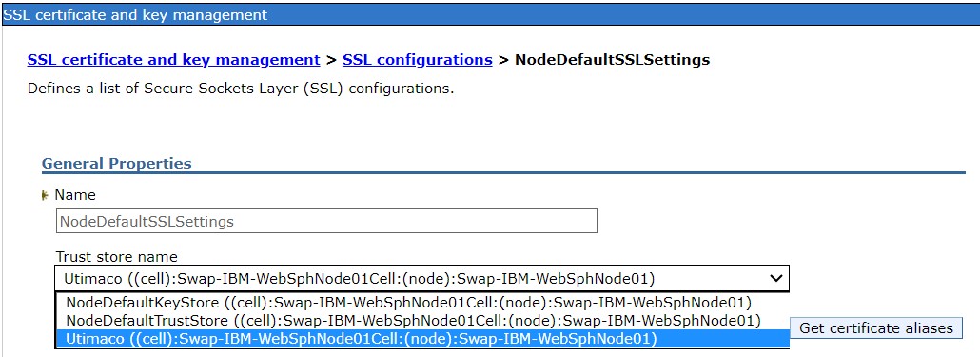This screenshot has height=357, width=980.
Task: Click the required-field marker beside Name
Action: click(45, 195)
